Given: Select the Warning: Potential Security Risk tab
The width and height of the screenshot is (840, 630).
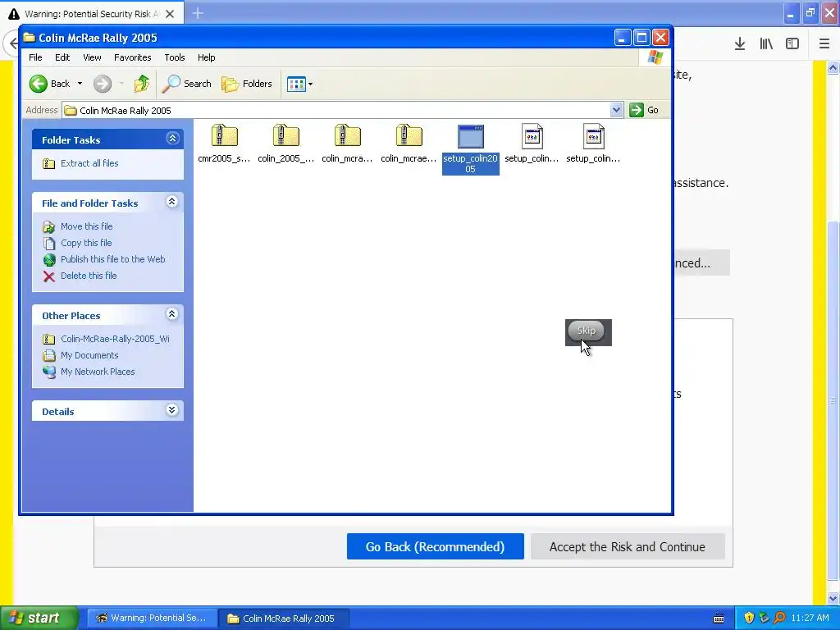Looking at the screenshot, I should pyautogui.click(x=91, y=14).
